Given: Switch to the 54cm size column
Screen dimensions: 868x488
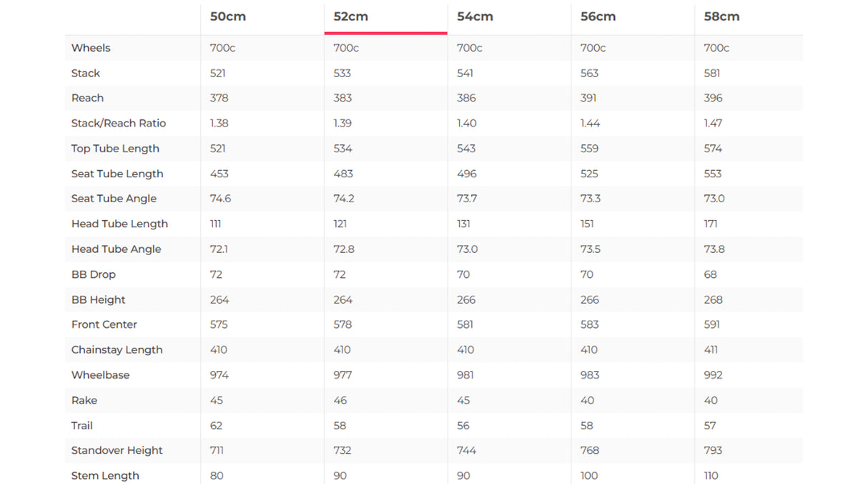Looking at the screenshot, I should tap(475, 16).
